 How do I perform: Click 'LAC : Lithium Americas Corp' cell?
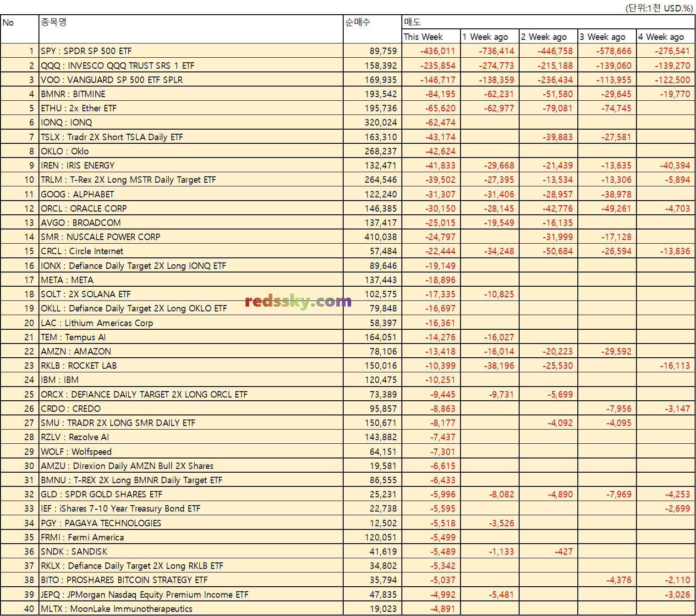pos(191,323)
